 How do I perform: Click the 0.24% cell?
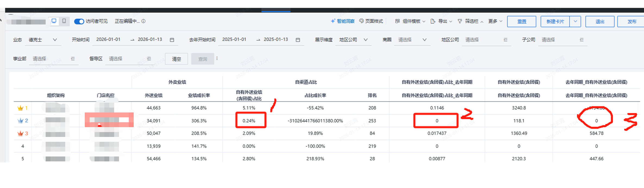(x=249, y=121)
